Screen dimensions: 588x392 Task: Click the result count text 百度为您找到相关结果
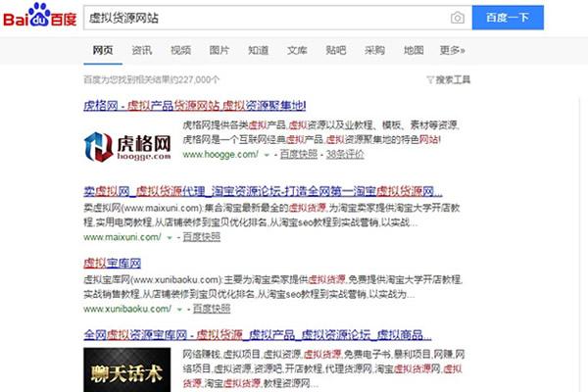(152, 79)
